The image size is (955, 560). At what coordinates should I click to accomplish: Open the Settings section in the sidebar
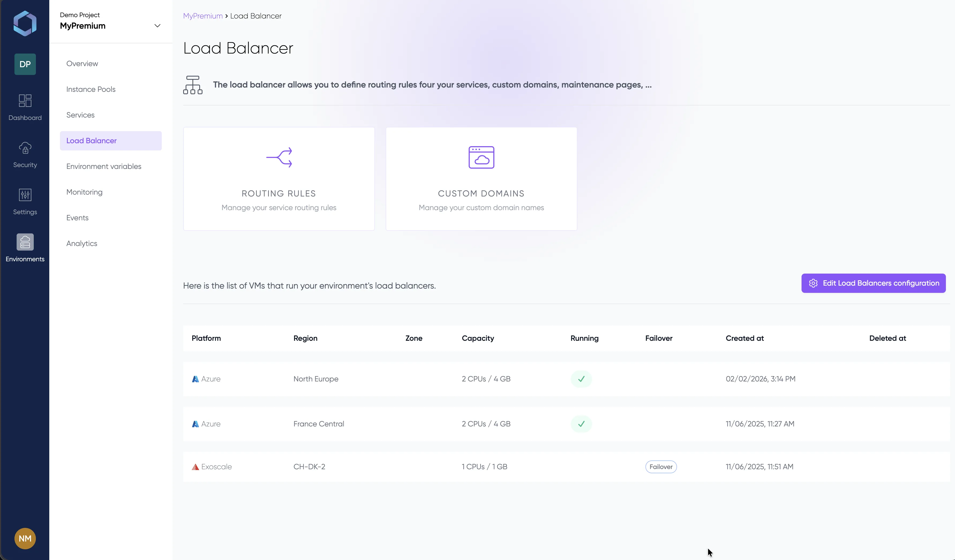(25, 201)
